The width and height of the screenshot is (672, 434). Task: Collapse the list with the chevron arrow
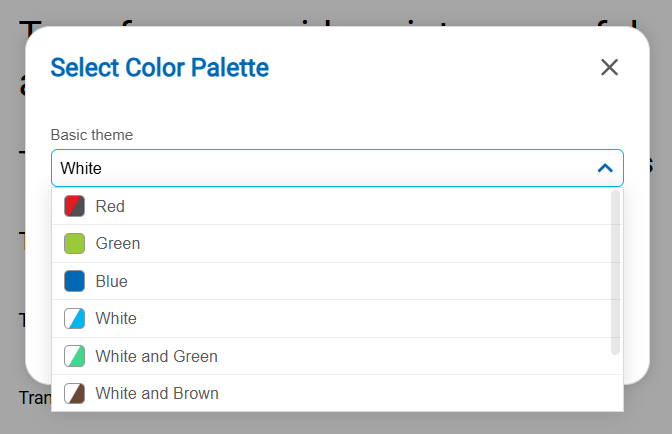click(604, 168)
